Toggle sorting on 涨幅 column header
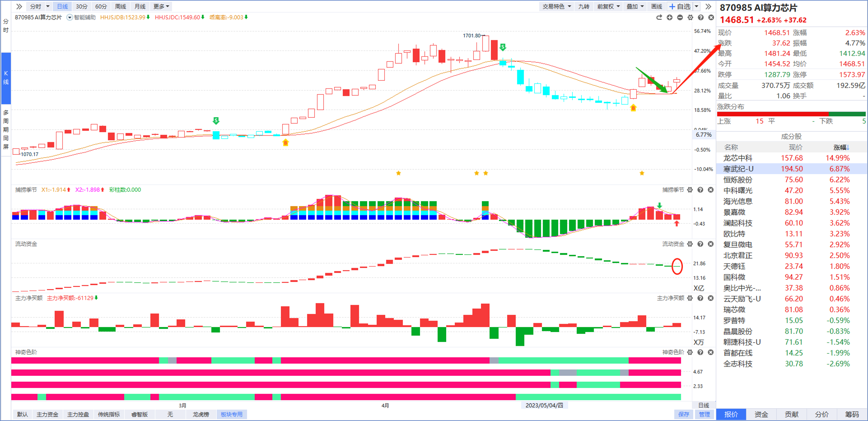868x421 pixels. tap(841, 147)
